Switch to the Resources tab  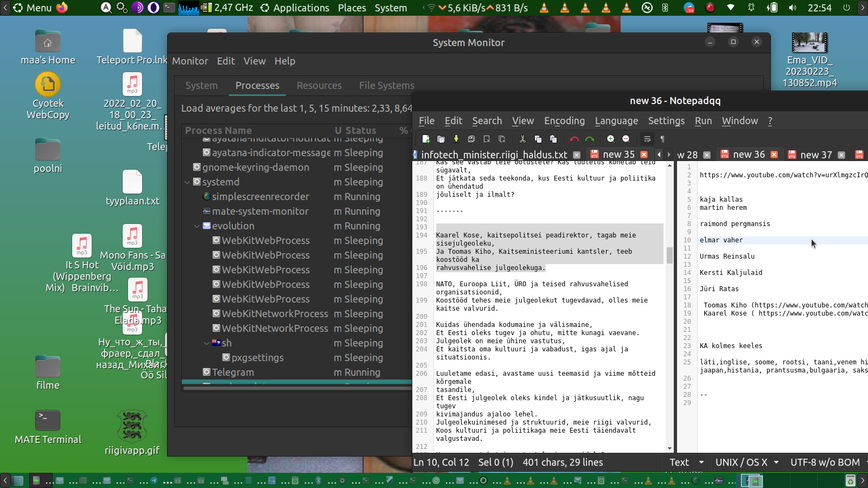[319, 86]
